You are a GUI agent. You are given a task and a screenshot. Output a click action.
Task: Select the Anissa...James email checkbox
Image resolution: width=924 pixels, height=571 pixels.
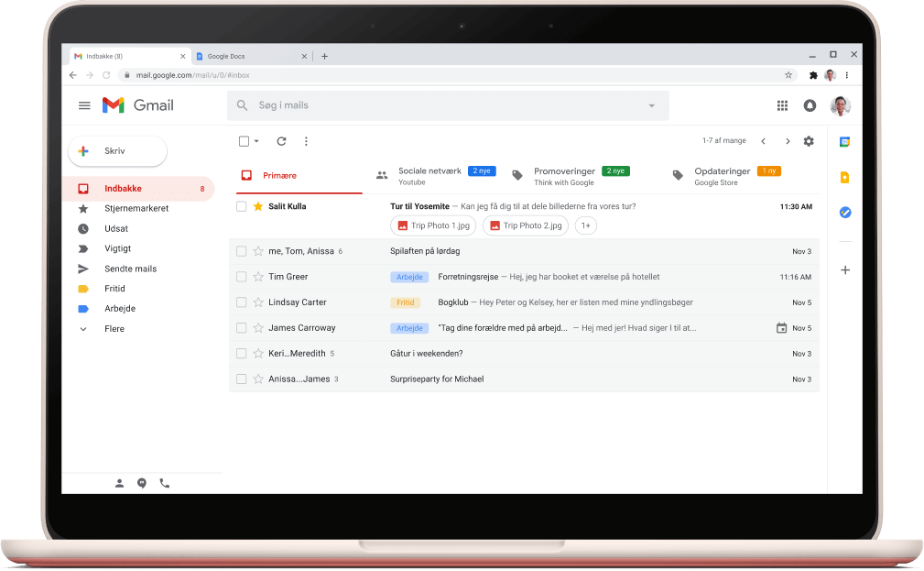click(x=241, y=379)
